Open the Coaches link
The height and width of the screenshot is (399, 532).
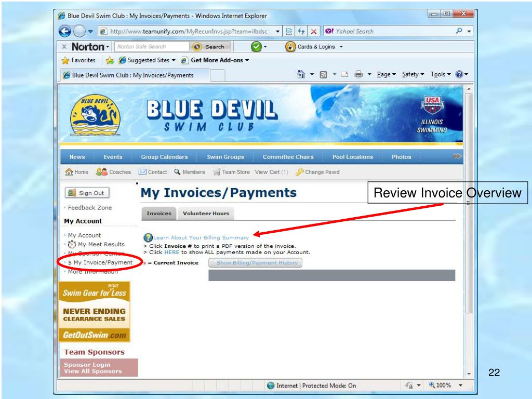click(x=113, y=172)
